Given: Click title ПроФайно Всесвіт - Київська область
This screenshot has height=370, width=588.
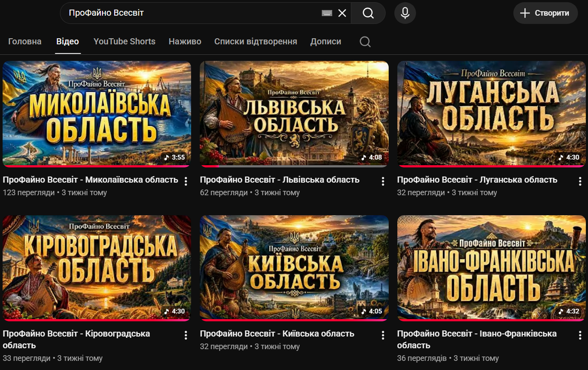Looking at the screenshot, I should [x=277, y=333].
